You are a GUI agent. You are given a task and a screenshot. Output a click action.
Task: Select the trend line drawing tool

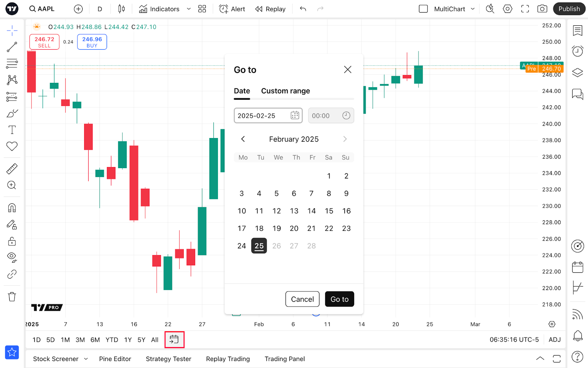[12, 47]
